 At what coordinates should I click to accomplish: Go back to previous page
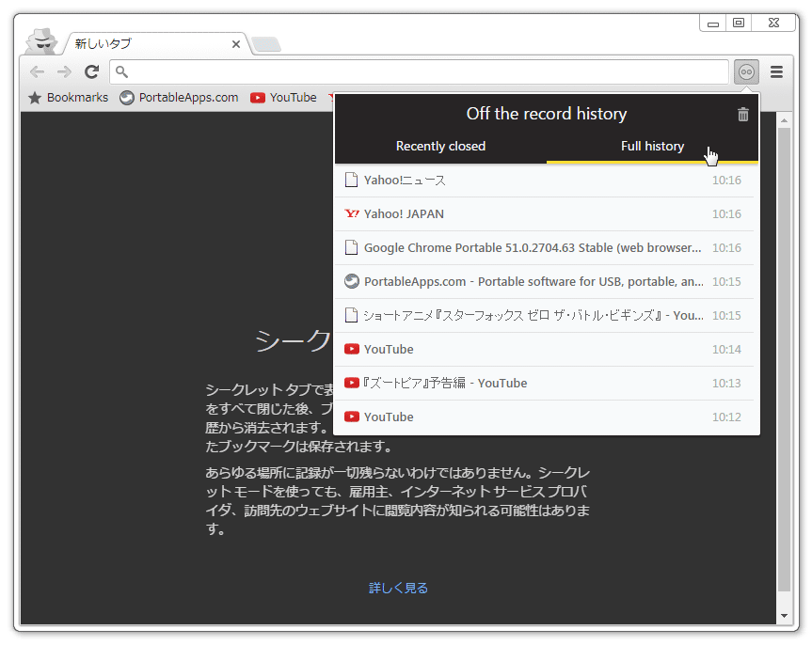point(38,72)
